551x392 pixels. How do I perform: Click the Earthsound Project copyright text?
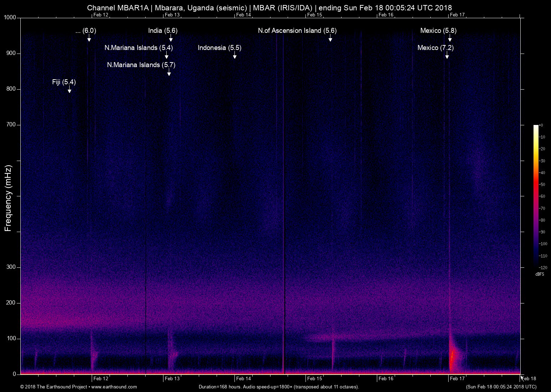(54, 387)
